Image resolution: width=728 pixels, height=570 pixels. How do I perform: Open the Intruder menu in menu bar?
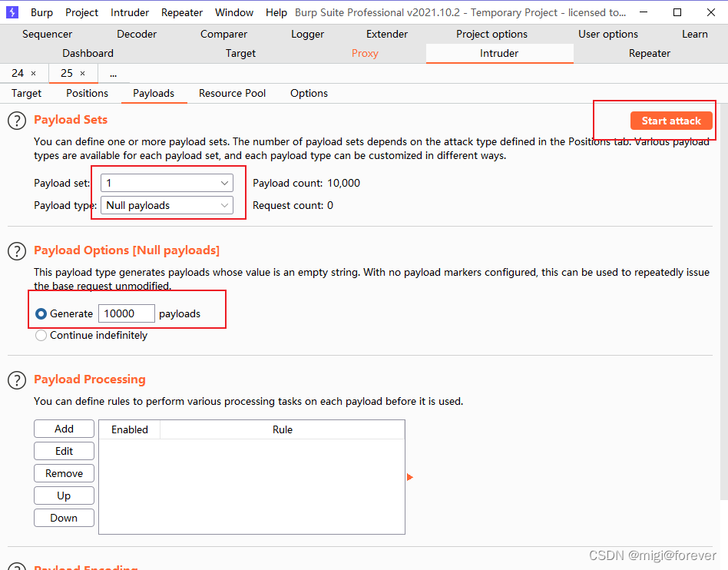(130, 12)
